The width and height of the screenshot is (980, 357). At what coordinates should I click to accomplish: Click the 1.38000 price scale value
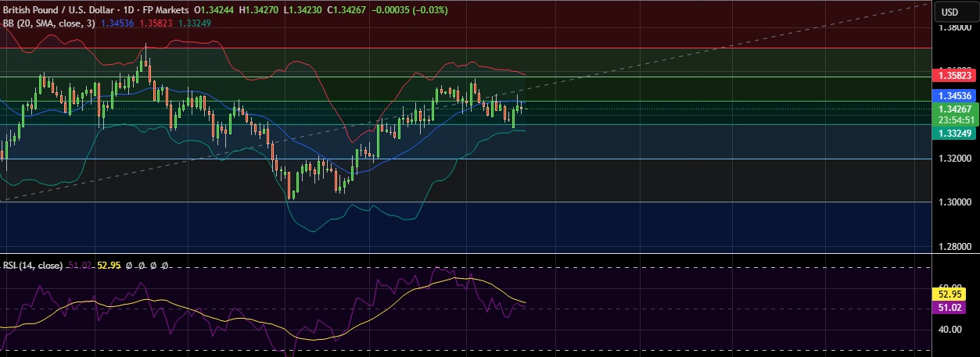pos(956,27)
